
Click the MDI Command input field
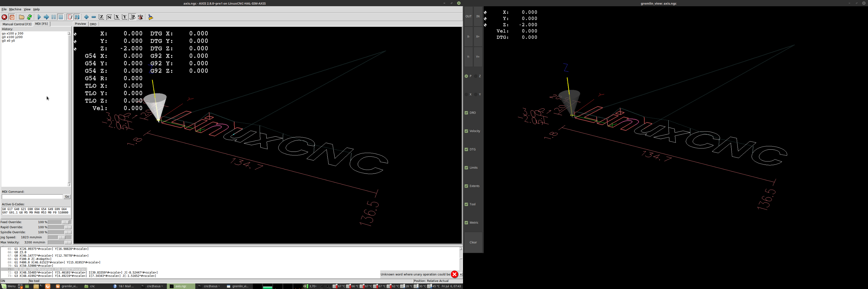(32, 197)
